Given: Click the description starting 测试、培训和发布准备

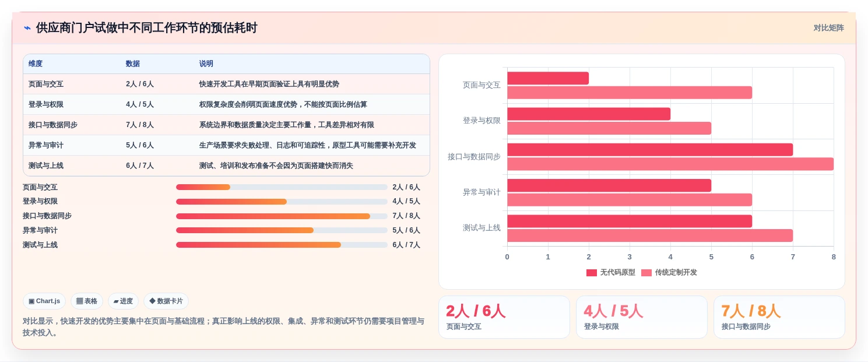Looking at the screenshot, I should (x=276, y=166).
